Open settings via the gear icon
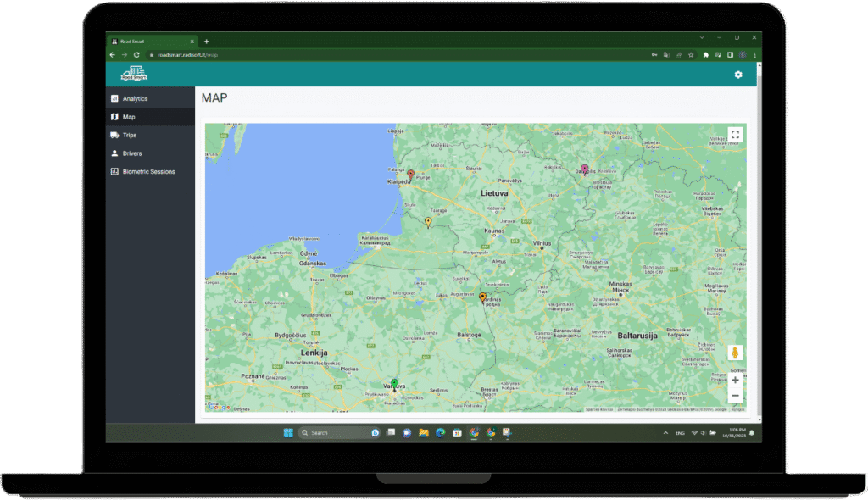Image resolution: width=868 pixels, height=500 pixels. click(x=737, y=75)
